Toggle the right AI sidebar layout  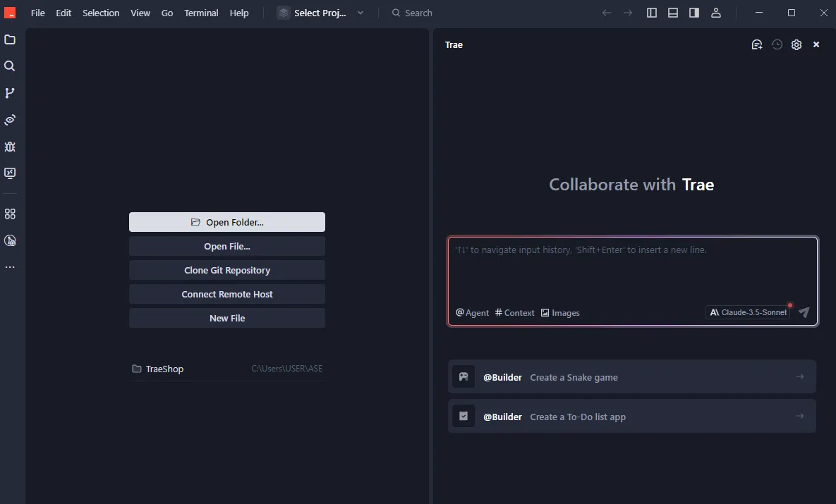(x=694, y=13)
